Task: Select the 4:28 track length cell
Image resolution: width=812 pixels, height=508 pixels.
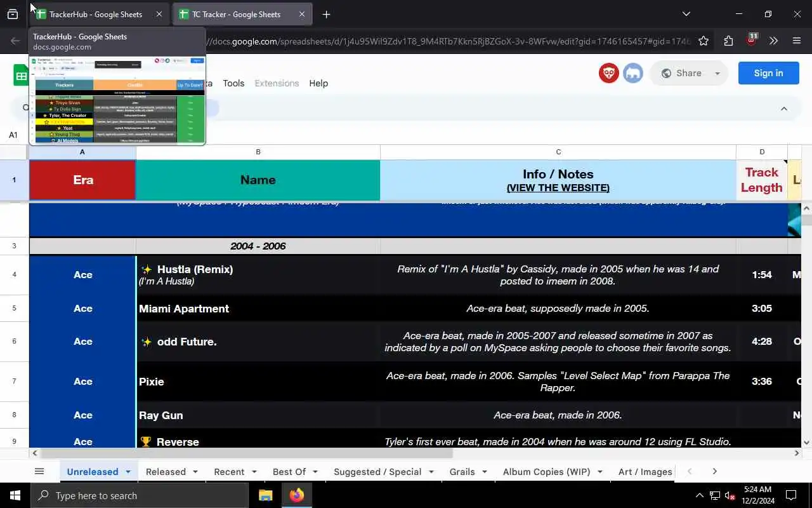Action: click(762, 342)
